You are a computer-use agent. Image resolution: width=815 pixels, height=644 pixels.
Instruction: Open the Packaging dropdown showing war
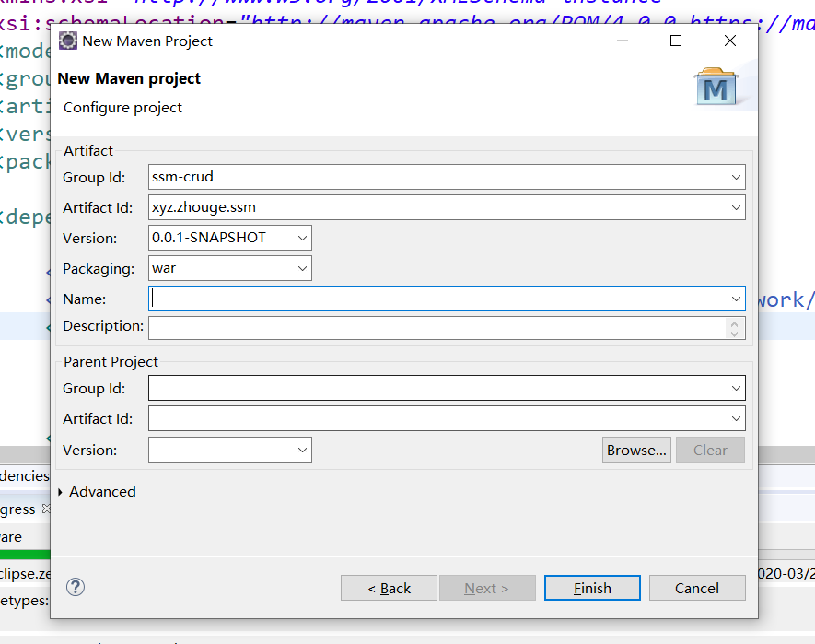[302, 268]
